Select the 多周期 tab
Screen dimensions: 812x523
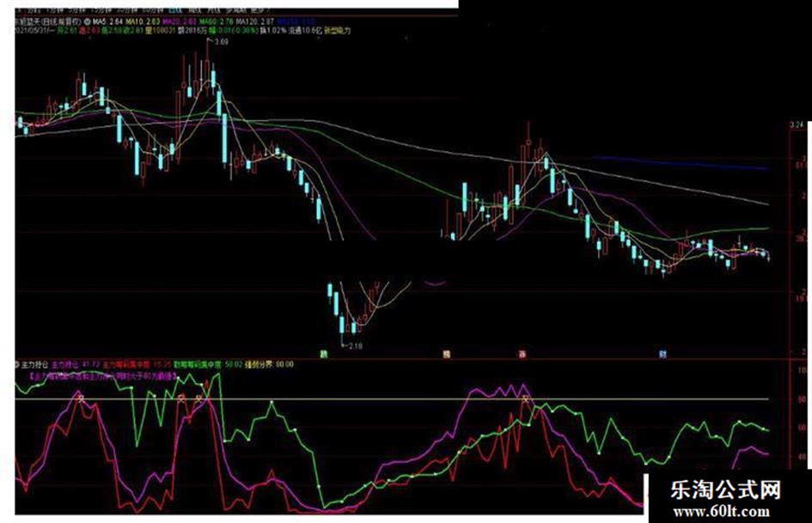click(x=236, y=10)
